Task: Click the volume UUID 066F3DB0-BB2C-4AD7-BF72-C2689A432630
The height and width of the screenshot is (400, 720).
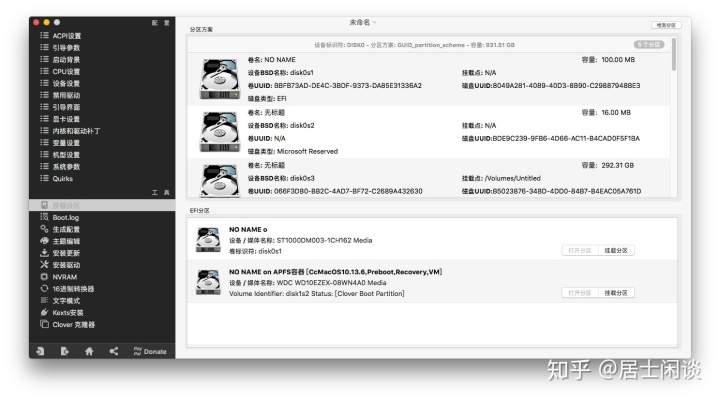Action: 348,191
